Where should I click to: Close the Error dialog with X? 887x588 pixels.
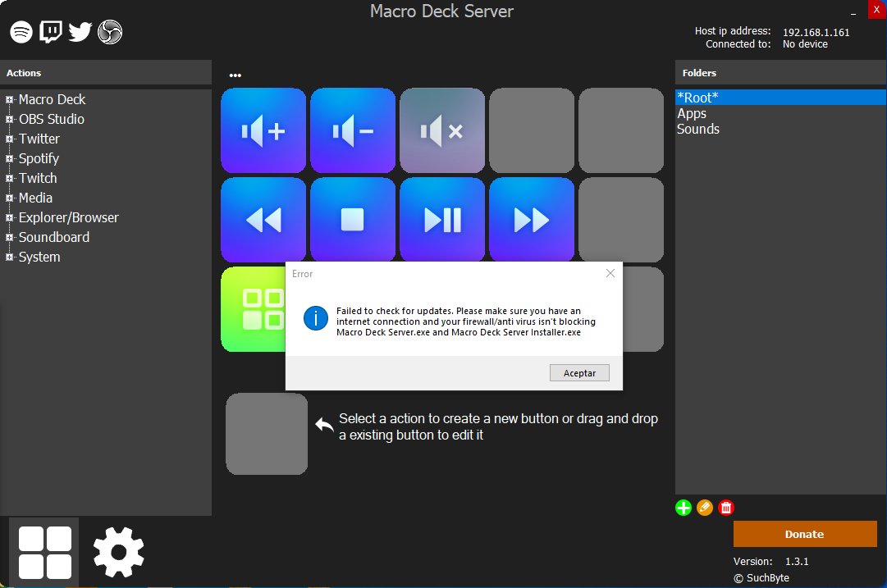(x=610, y=273)
